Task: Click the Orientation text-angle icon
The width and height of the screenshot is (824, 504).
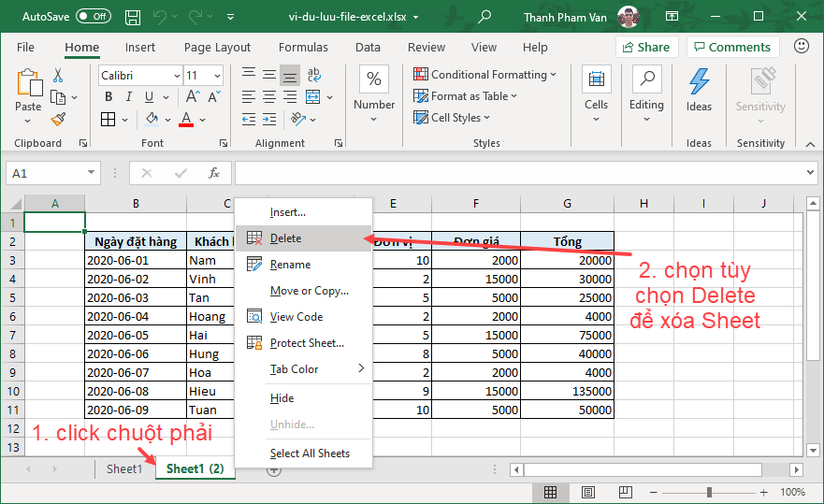Action: [298, 120]
